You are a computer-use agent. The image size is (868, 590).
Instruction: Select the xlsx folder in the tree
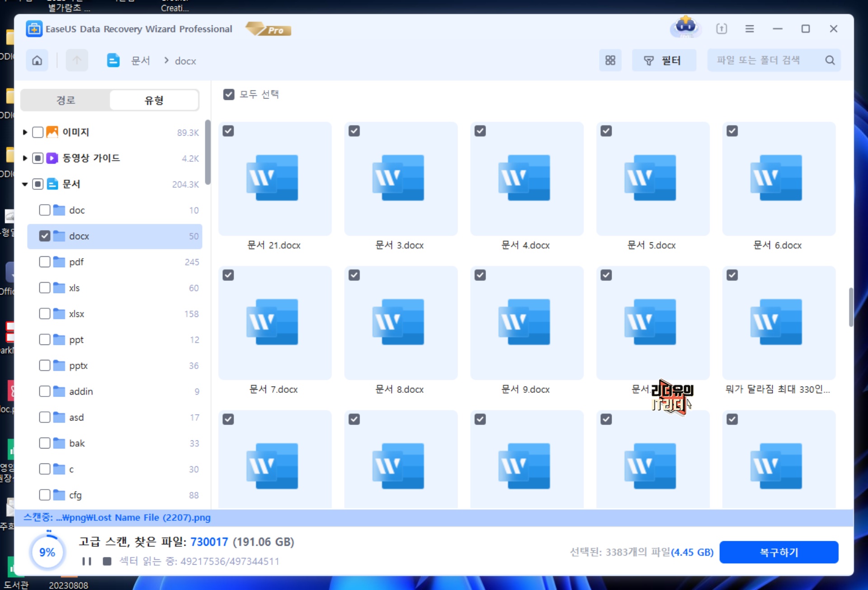click(77, 314)
